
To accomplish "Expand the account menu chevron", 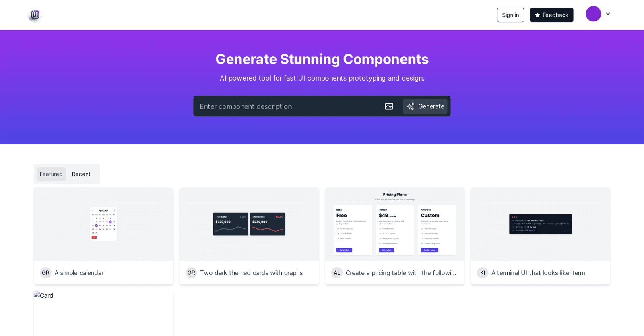I will 608,14.
